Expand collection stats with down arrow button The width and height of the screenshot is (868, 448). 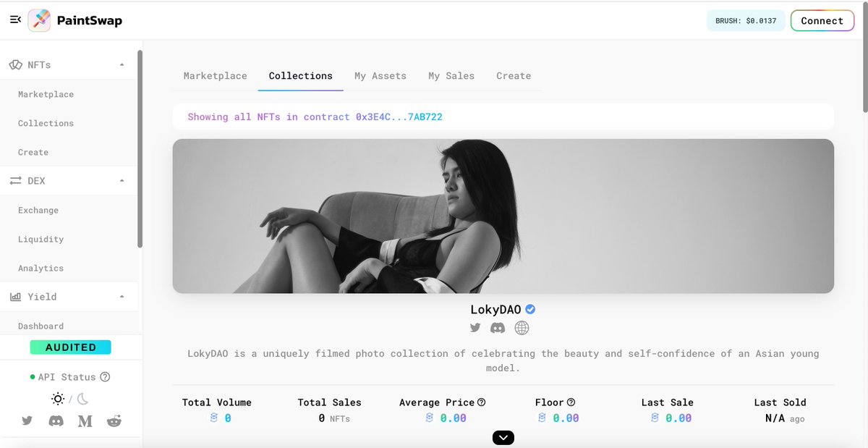pyautogui.click(x=503, y=437)
